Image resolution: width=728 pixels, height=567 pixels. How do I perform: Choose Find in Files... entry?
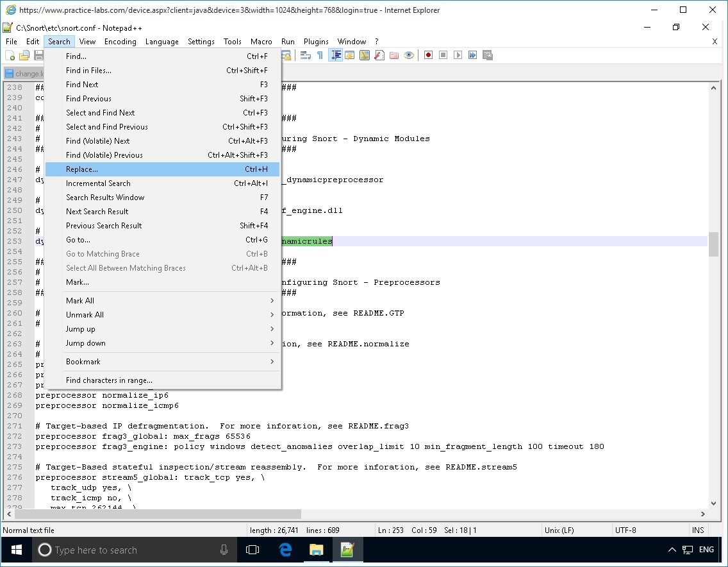[x=163, y=70]
